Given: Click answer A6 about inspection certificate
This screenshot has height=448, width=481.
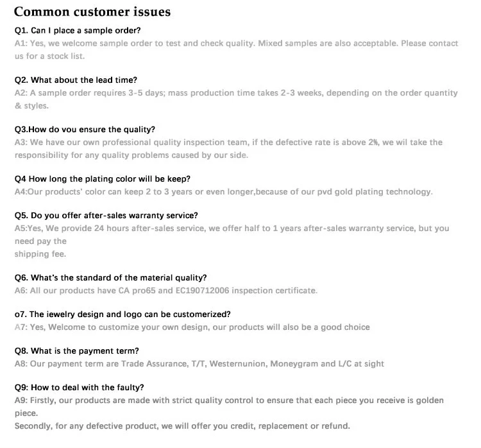Looking at the screenshot, I should (x=165, y=291).
